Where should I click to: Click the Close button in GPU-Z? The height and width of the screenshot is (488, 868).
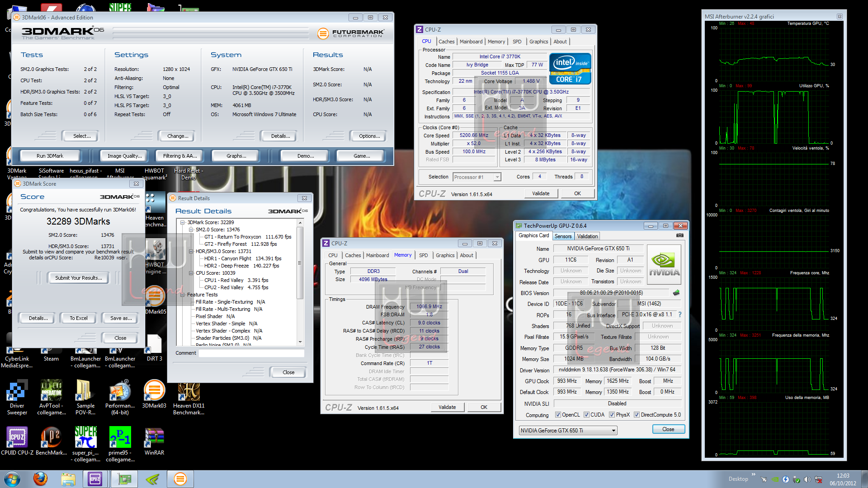(668, 429)
